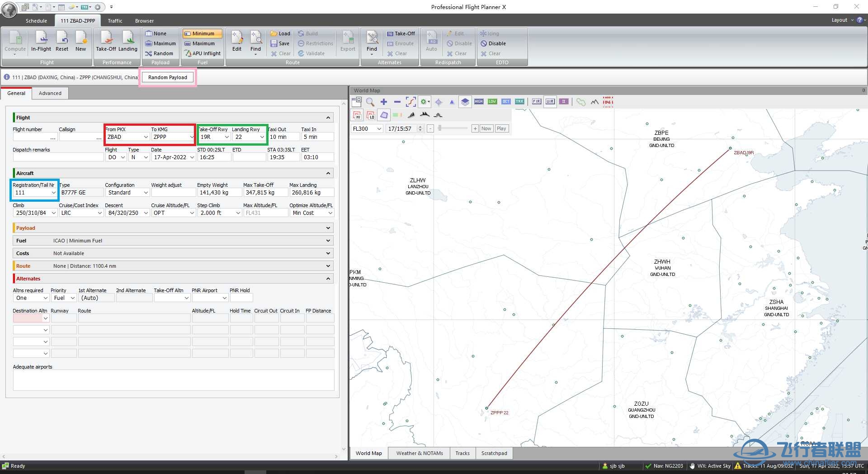
Task: Switch to the Schedule ribbon tab
Action: (36, 21)
